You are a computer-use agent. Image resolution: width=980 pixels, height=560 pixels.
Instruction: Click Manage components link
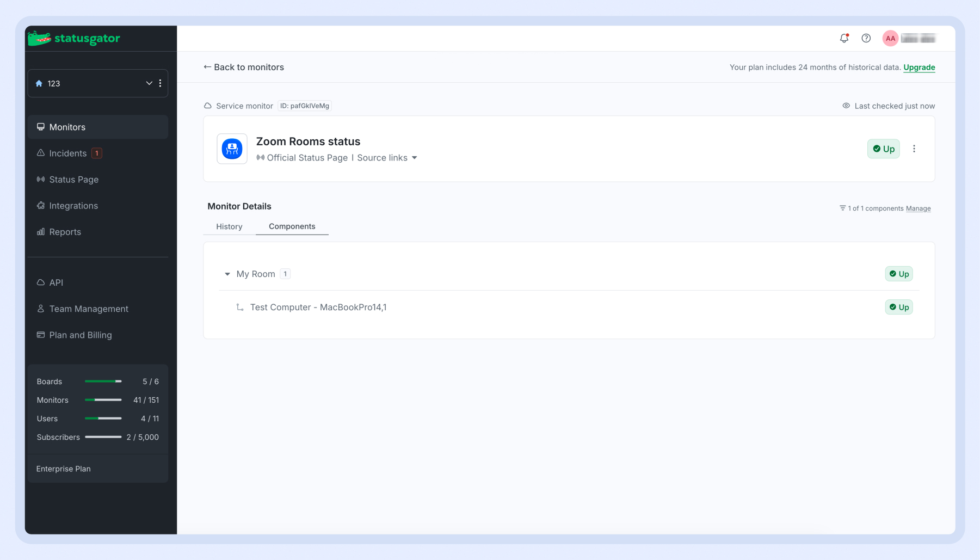click(x=919, y=208)
